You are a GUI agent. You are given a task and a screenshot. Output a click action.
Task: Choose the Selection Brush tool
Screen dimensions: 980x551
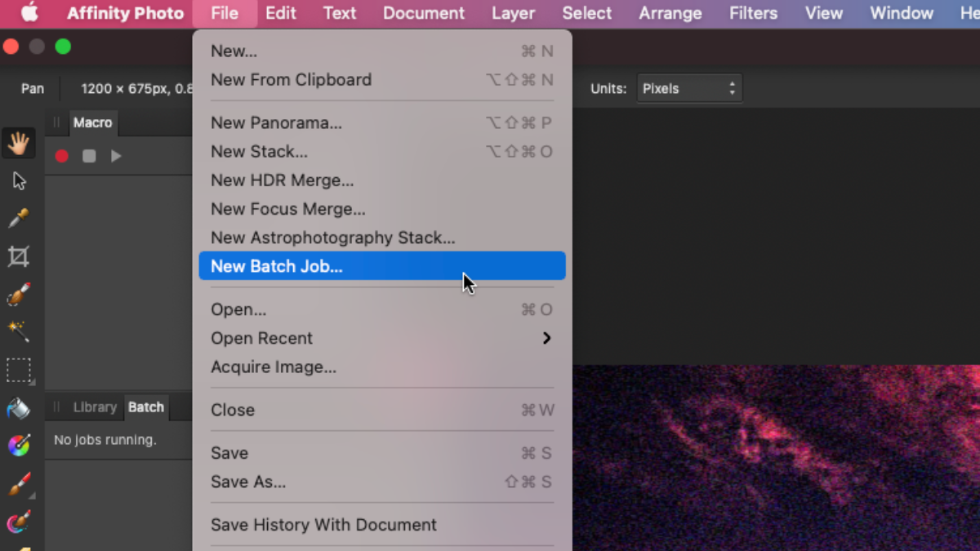pos(19,294)
